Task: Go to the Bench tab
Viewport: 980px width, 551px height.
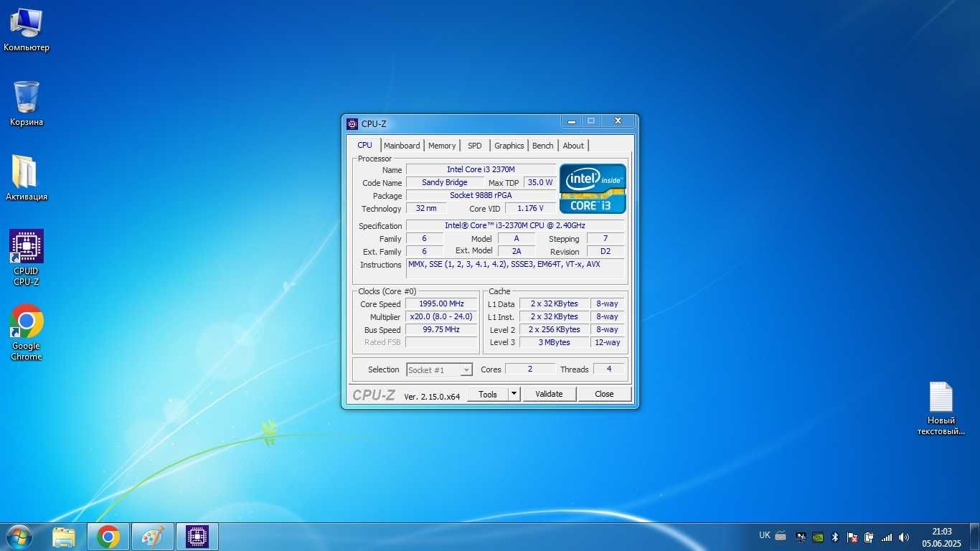Action: tap(543, 146)
